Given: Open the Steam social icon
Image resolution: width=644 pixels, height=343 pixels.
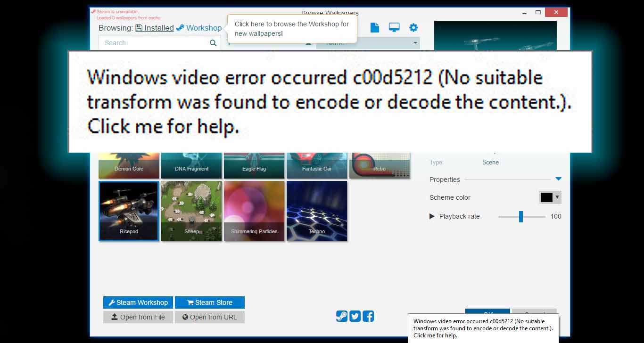Looking at the screenshot, I should (x=342, y=316).
